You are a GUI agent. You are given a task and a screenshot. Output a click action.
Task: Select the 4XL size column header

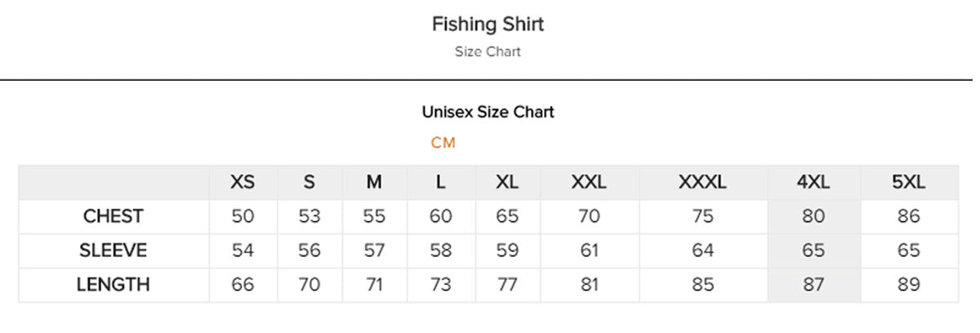[813, 182]
